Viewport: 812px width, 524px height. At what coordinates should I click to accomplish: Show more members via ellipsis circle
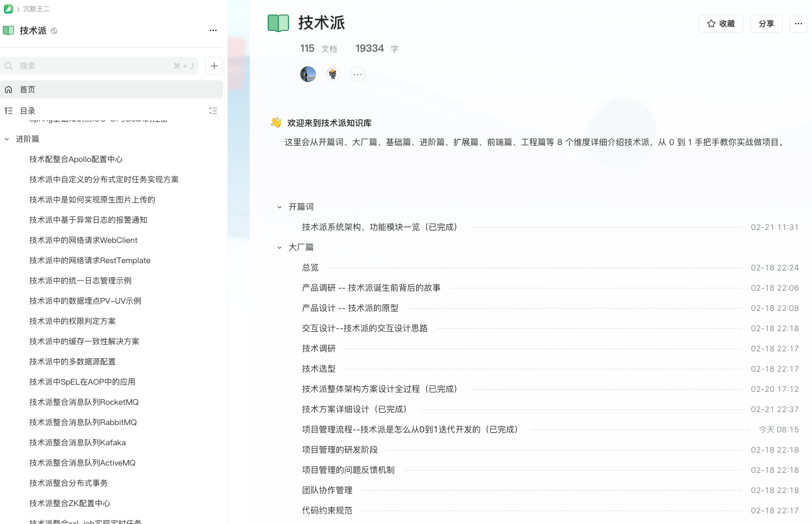(x=358, y=74)
